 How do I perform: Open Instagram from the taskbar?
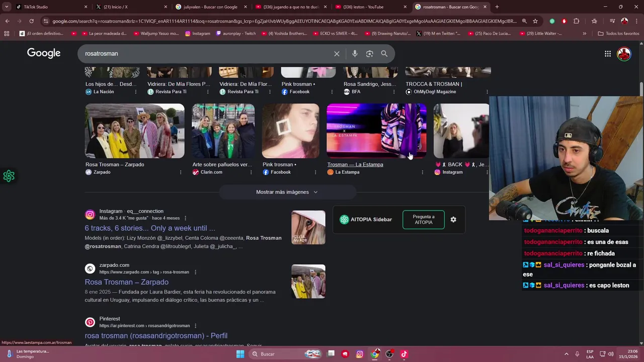(x=360, y=354)
